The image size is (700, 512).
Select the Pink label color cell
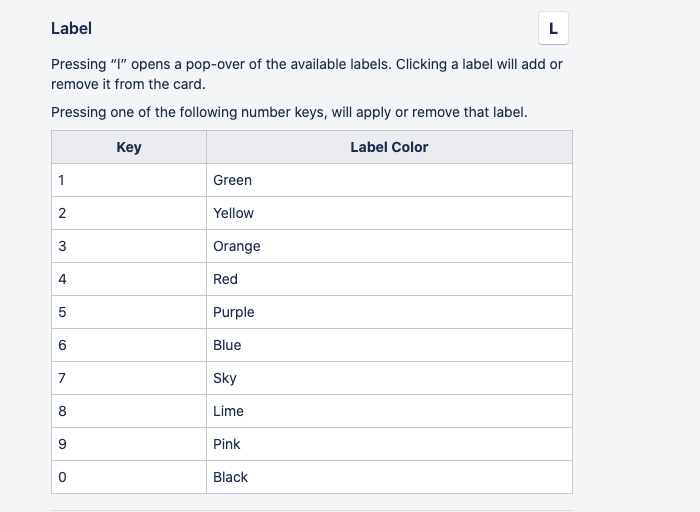click(x=227, y=444)
